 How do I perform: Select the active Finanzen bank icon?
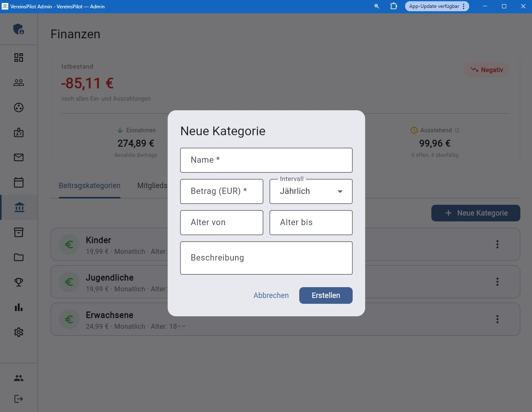18,207
